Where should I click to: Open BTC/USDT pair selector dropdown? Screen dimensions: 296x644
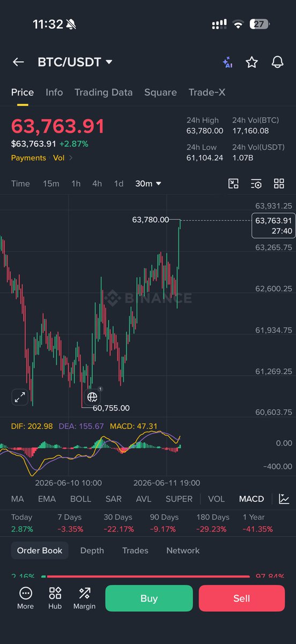(x=75, y=62)
